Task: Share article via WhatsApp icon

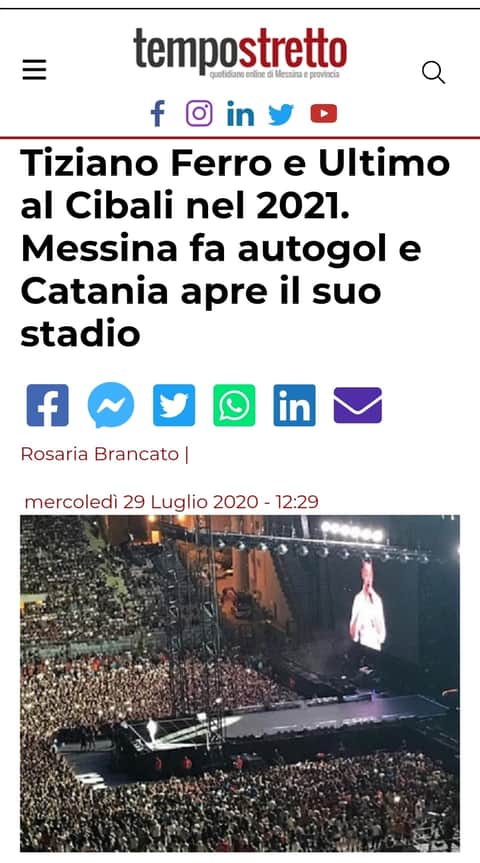Action: pyautogui.click(x=234, y=405)
